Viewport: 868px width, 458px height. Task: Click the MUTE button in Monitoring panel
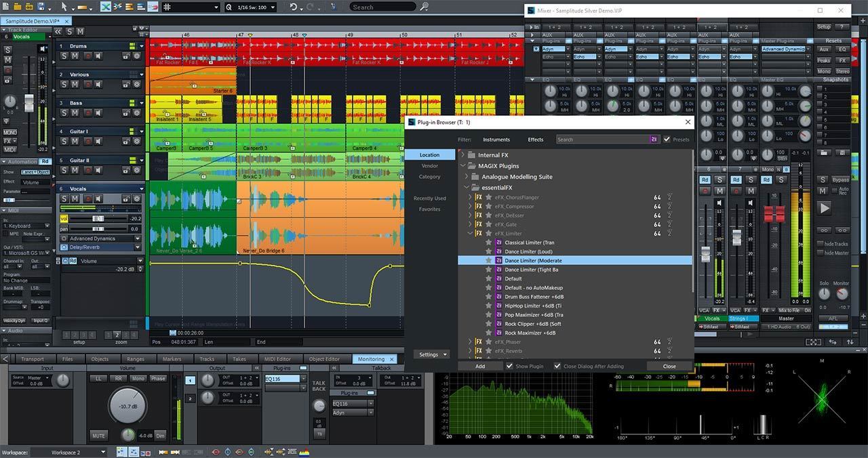click(98, 436)
